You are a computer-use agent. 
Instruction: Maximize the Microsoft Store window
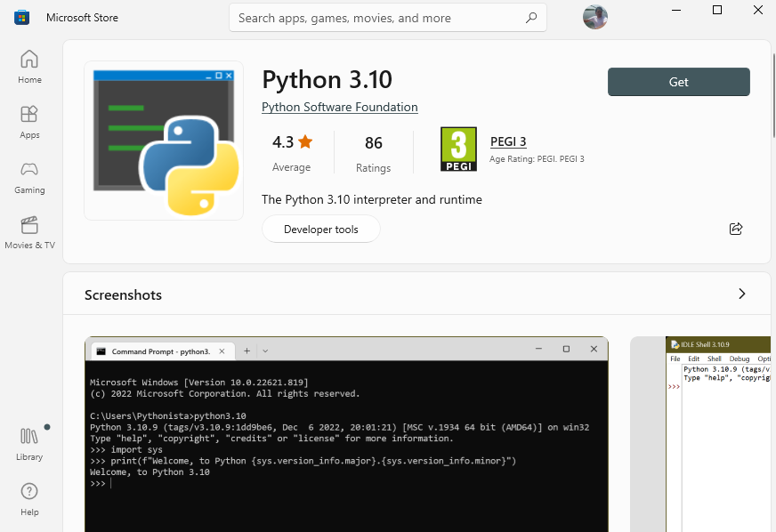pos(717,10)
